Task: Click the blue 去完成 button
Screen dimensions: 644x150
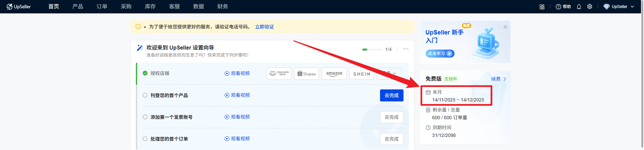Action: [x=391, y=95]
